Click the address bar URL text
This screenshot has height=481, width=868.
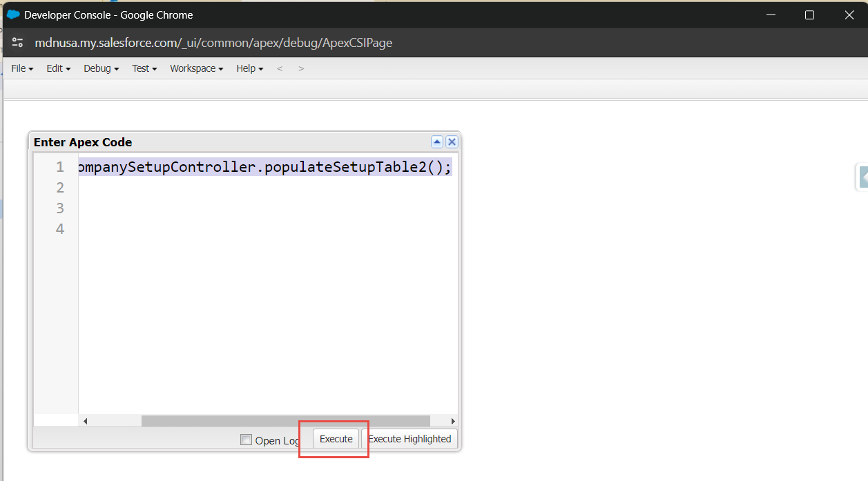click(213, 43)
